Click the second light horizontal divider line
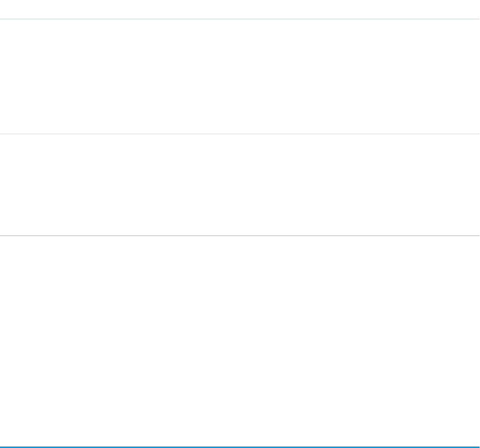This screenshot has height=448, width=480. click(240, 134)
